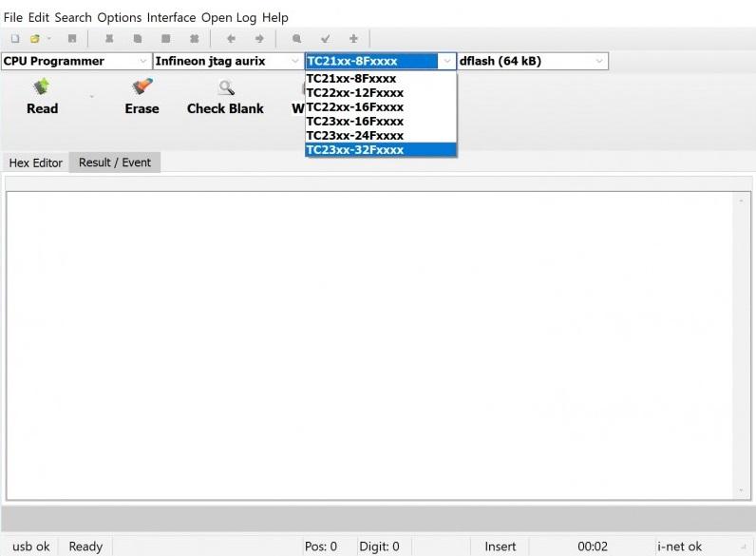This screenshot has height=556, width=756.
Task: Open the Infineon jtag aurix dropdown
Action: point(294,61)
